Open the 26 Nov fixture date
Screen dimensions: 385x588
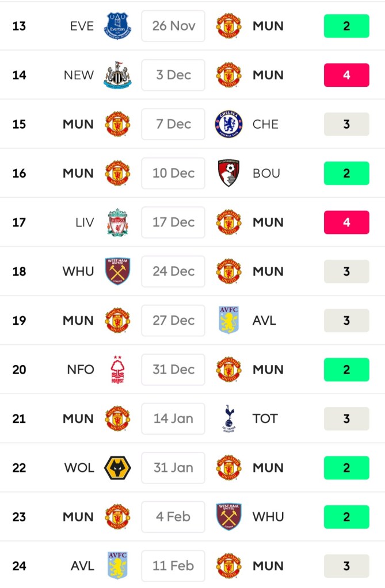coord(173,26)
